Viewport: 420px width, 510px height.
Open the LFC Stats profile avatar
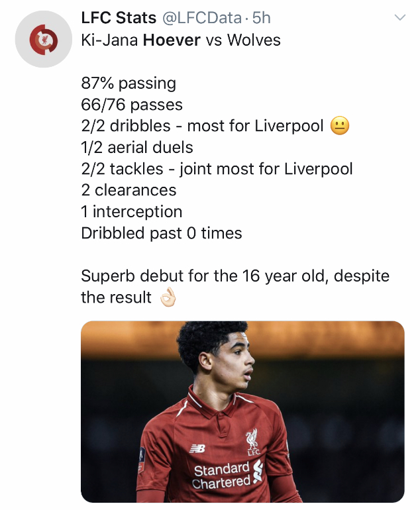point(43,40)
